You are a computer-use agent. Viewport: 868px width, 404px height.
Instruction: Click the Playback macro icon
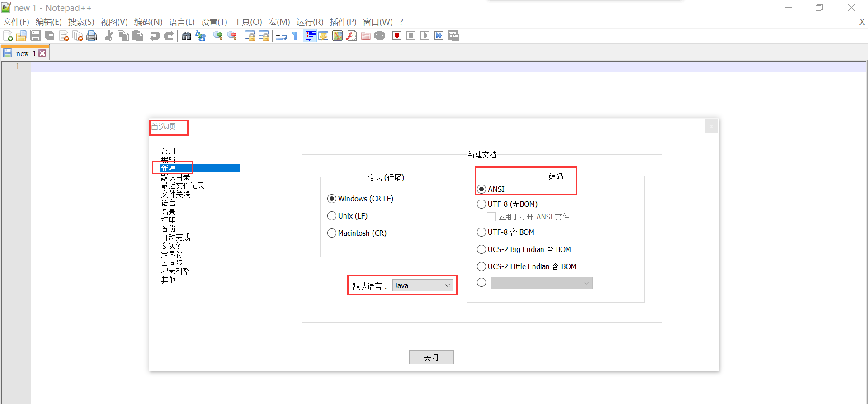(x=425, y=36)
